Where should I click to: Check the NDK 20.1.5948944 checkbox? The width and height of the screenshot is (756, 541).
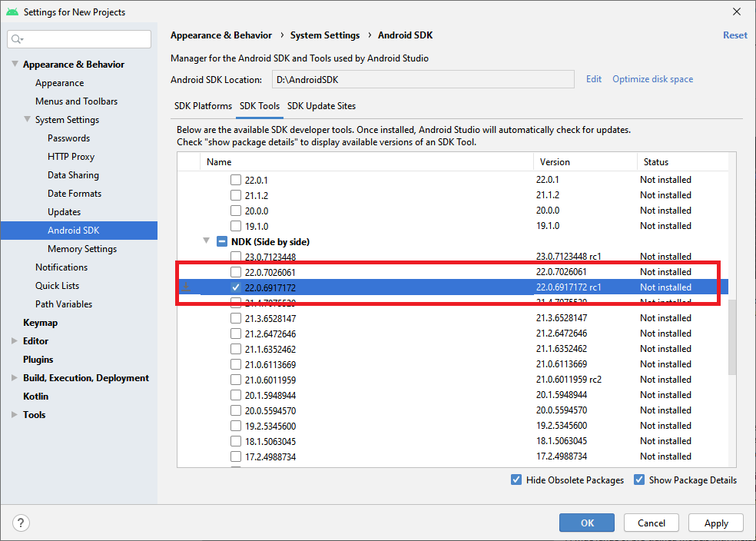(236, 395)
